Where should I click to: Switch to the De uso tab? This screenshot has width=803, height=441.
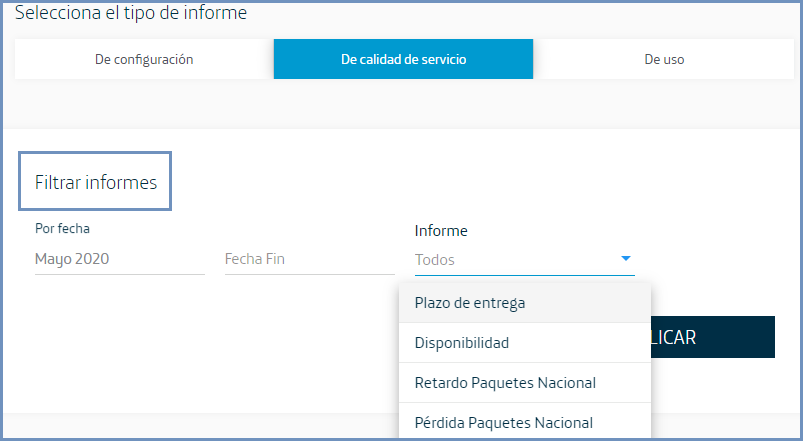tap(664, 59)
